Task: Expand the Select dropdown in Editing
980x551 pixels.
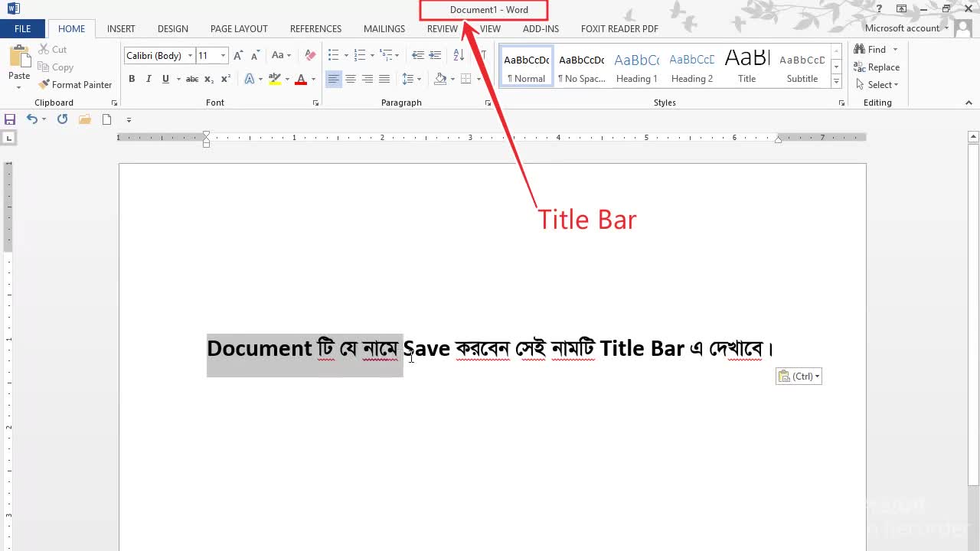Action: (877, 85)
